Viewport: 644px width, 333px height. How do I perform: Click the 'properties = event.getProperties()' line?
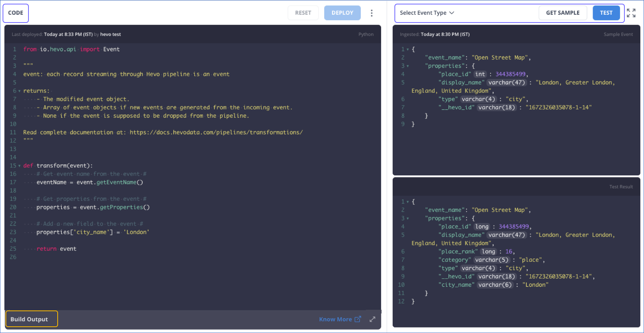[x=93, y=207]
